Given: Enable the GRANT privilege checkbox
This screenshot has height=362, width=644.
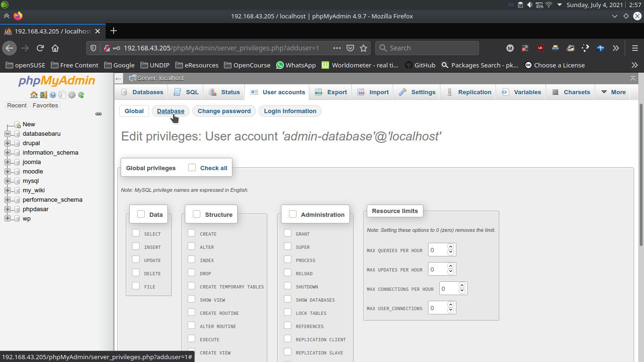Looking at the screenshot, I should [288, 233].
